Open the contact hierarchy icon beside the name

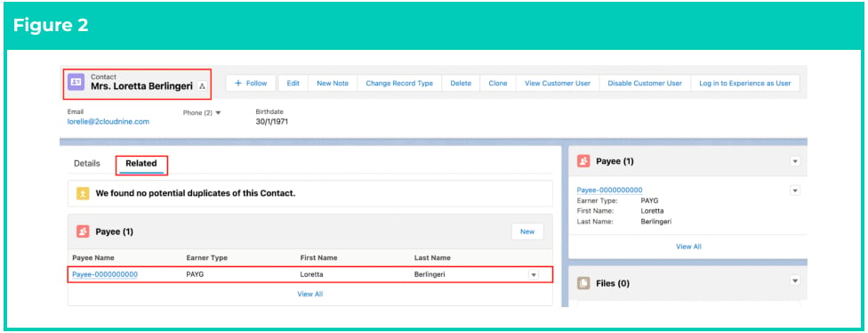click(x=202, y=85)
